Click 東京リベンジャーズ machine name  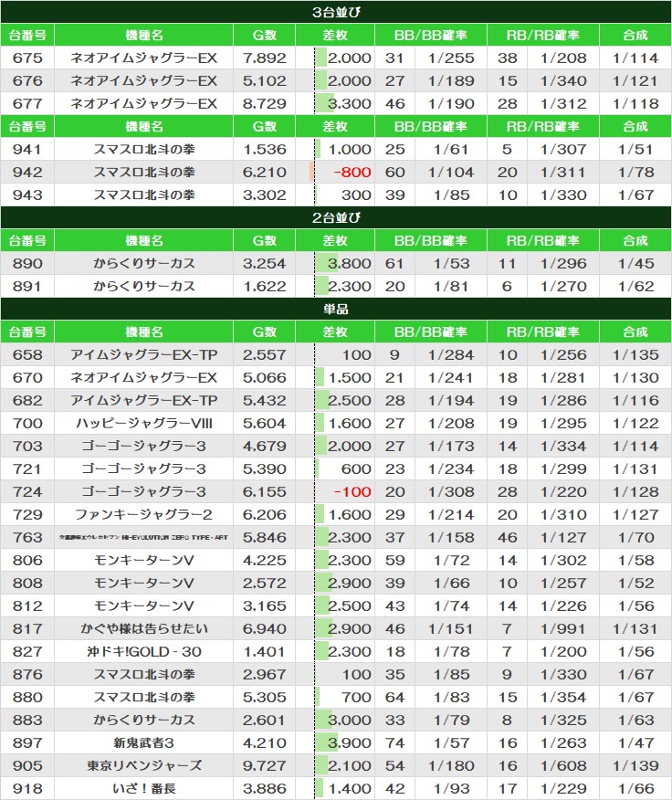point(144,766)
